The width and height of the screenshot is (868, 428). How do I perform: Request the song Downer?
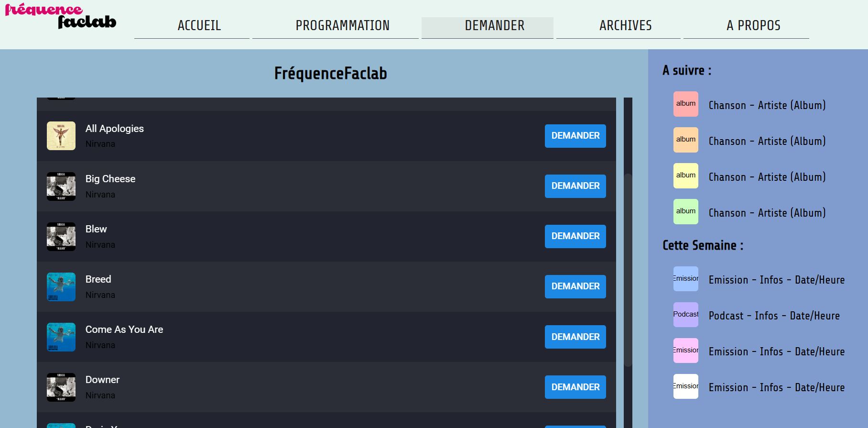tap(575, 387)
